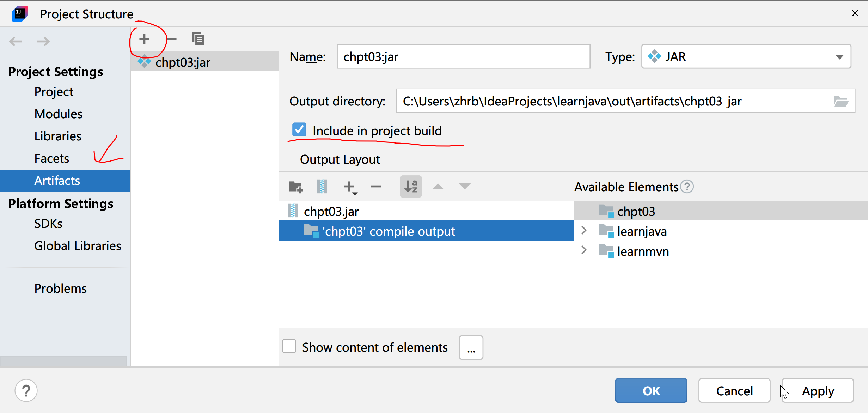Open the SDKs platform settings
Viewport: 868px width, 413px height.
pos(48,224)
